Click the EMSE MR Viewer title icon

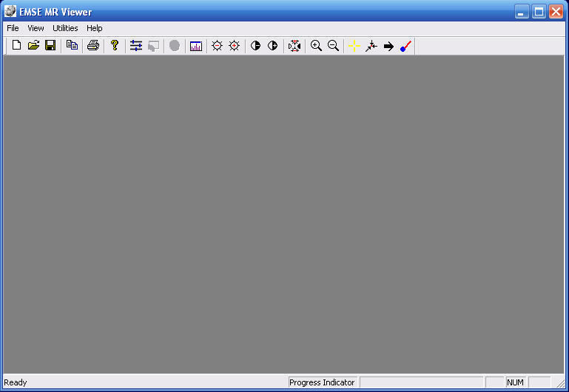pos(10,12)
